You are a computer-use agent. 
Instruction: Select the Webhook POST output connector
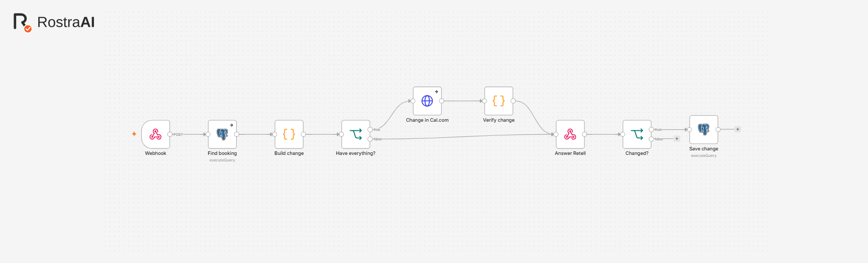170,134
